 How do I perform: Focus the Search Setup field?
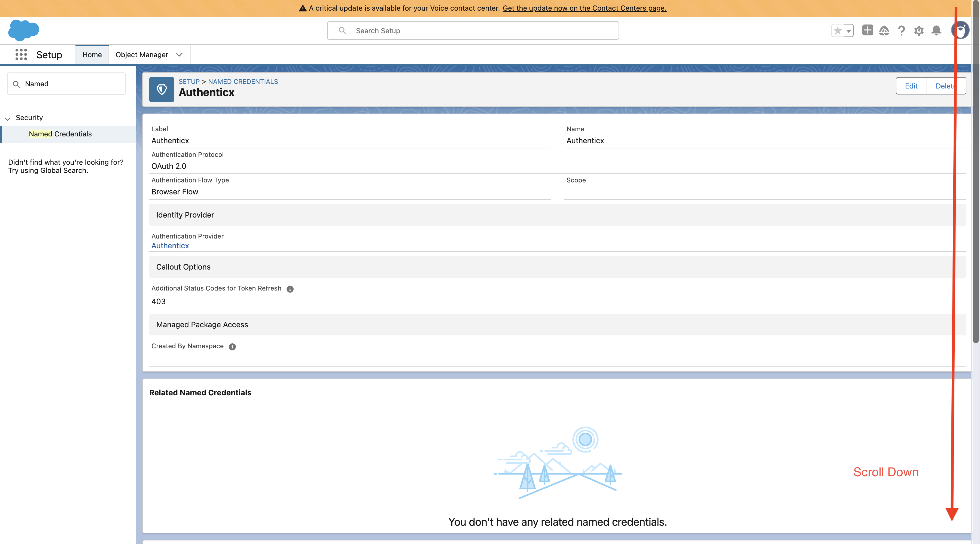click(473, 30)
